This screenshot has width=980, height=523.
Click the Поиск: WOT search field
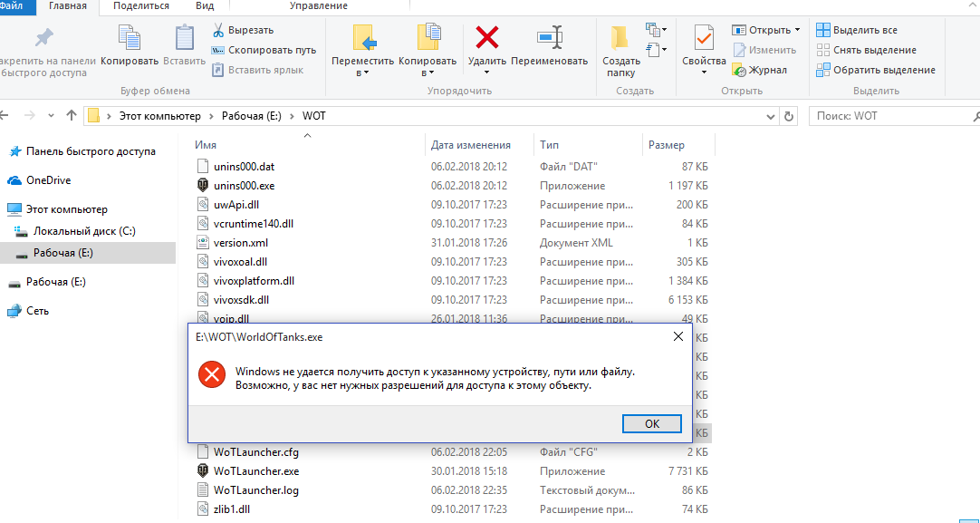892,116
